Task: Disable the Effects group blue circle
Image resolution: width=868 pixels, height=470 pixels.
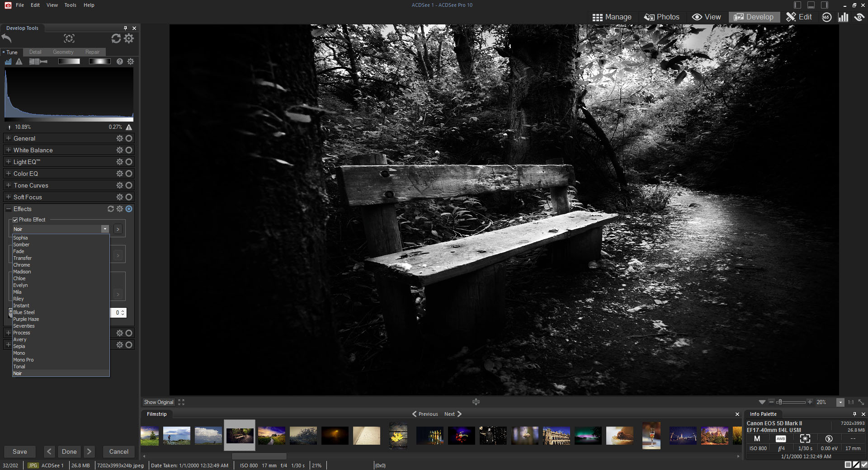Action: [x=129, y=209]
